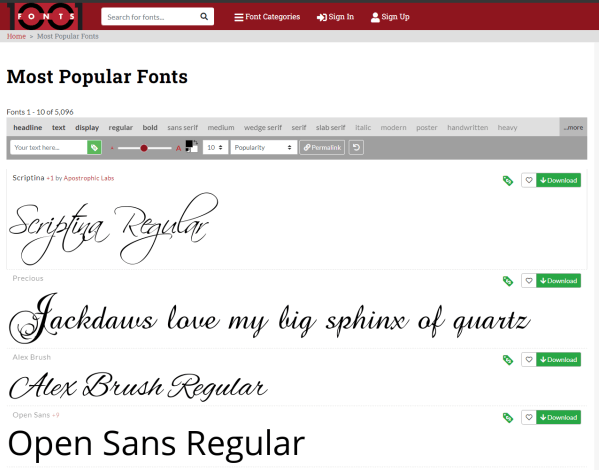Click green tag icon next to text input

coord(94,147)
